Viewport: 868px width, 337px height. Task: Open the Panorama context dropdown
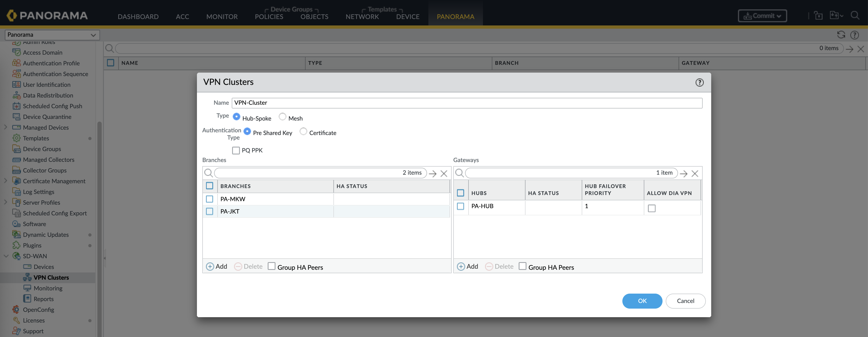point(52,35)
